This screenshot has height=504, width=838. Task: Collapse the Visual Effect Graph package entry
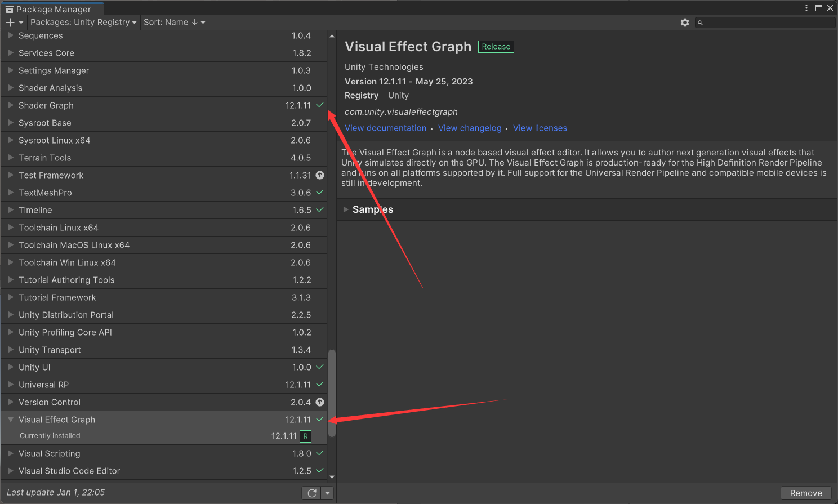pos(11,420)
